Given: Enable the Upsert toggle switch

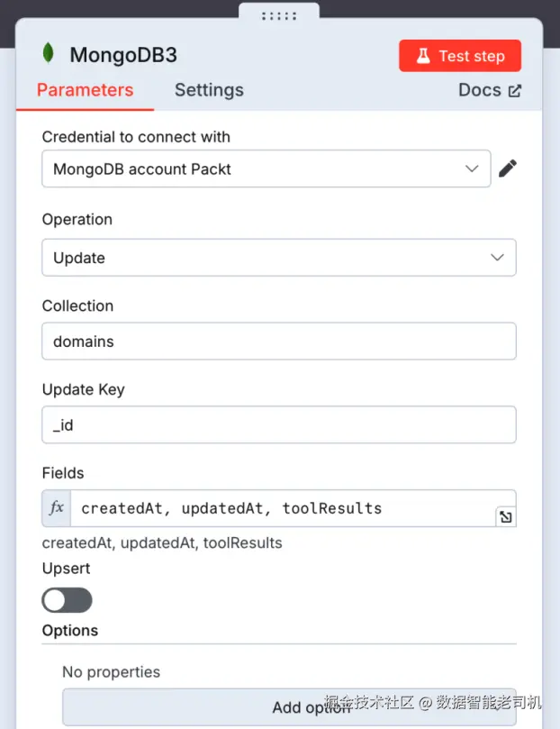Looking at the screenshot, I should [x=68, y=600].
